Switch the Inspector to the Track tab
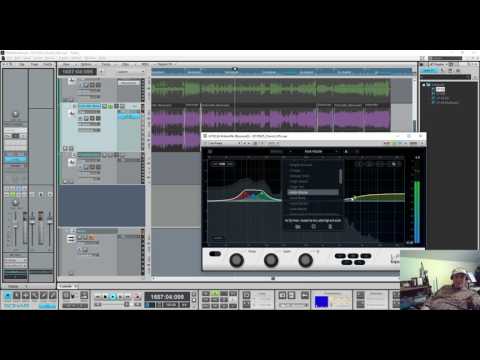The width and height of the screenshot is (480, 360). pos(35,64)
